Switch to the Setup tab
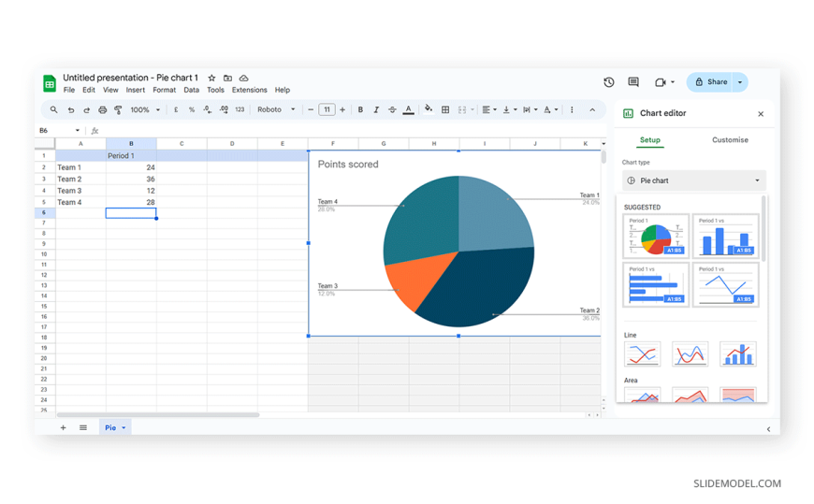The width and height of the screenshot is (814, 504). 650,140
